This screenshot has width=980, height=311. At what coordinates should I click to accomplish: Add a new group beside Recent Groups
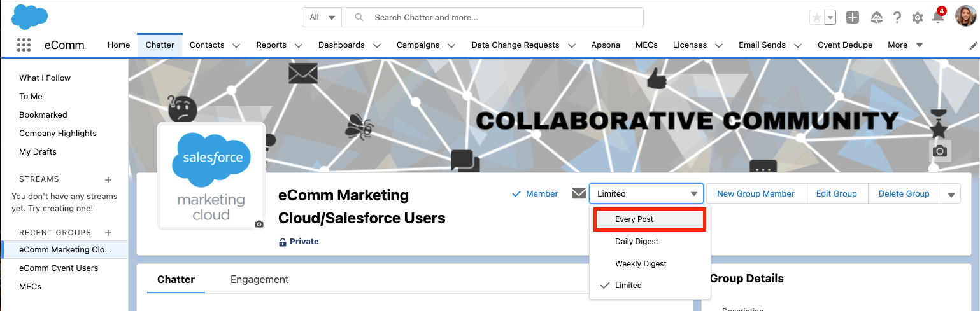pos(108,233)
